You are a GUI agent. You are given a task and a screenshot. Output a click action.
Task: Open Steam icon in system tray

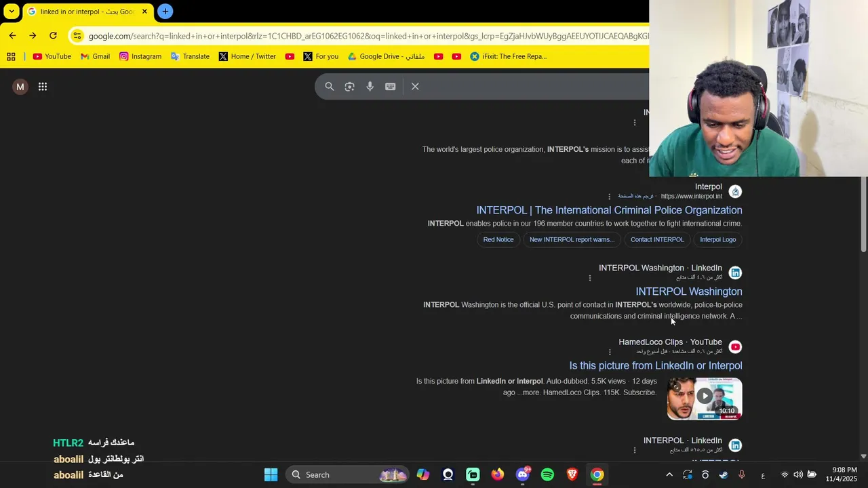[x=724, y=475]
